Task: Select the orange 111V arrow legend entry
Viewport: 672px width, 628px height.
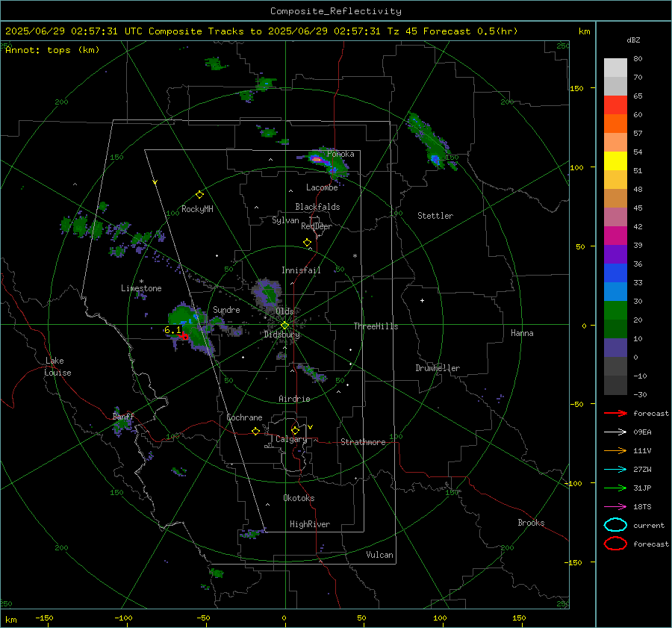Action: tap(615, 450)
